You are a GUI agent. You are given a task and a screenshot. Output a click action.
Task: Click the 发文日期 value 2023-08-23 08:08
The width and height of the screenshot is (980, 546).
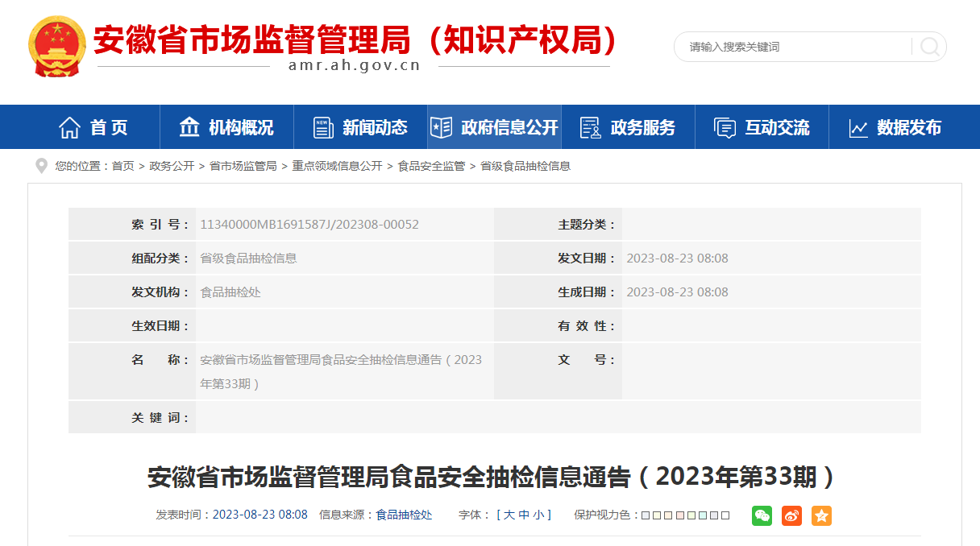point(677,259)
